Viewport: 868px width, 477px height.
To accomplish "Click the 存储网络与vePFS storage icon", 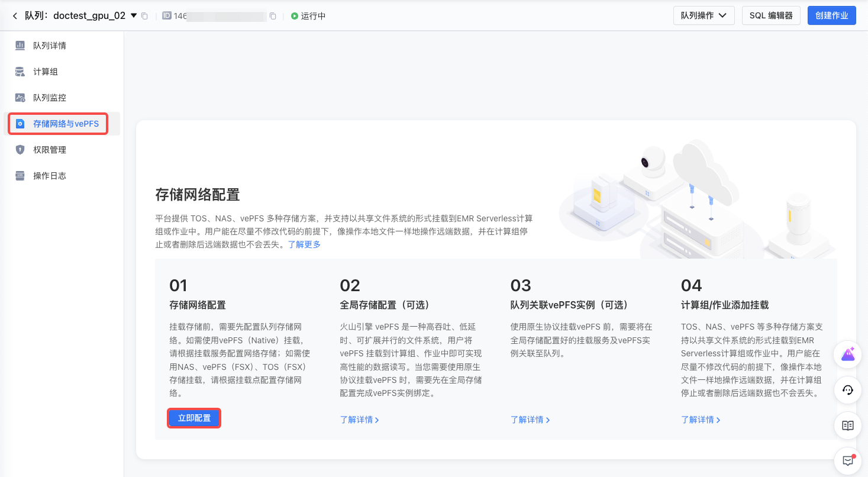I will coord(20,124).
